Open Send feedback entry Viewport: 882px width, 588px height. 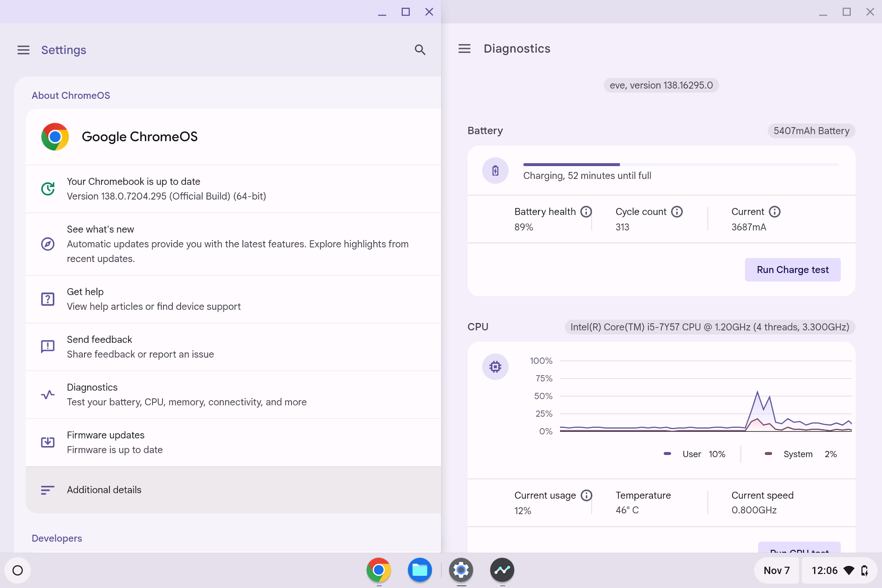click(233, 347)
